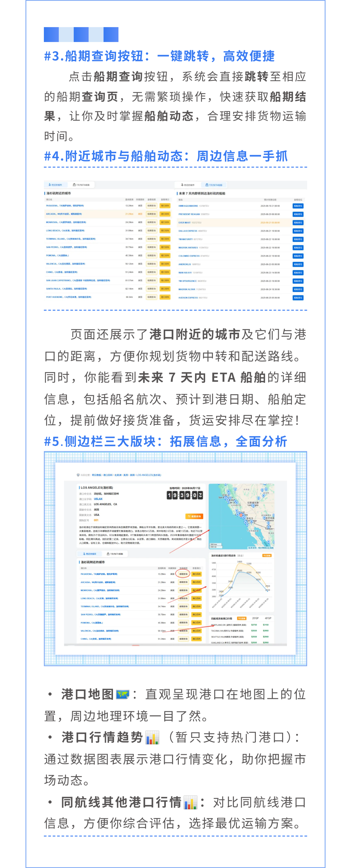Image resolution: width=351 pixels, height=868 pixels.
Task: Click 港口百科 for SAN JUAN CAPISTRANO
Action: coord(165,280)
